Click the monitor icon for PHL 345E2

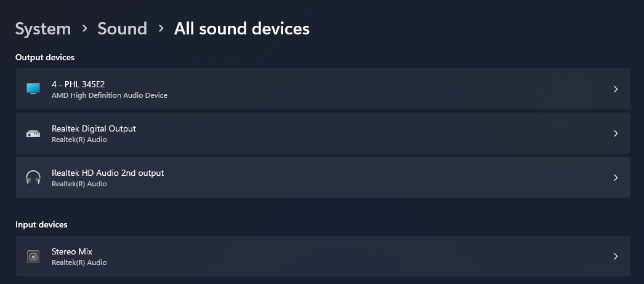(33, 89)
